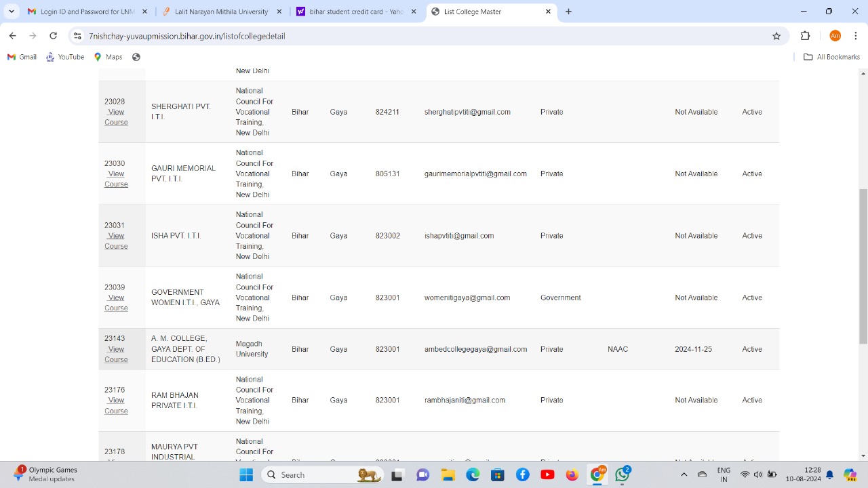Reload the page with refresh icon
Viewport: 868px width, 488px height.
(x=53, y=36)
